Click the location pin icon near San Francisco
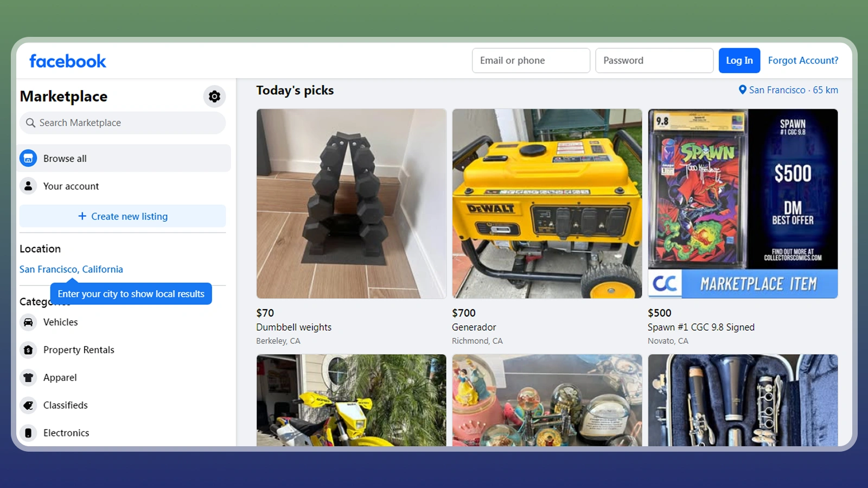Image resolution: width=868 pixels, height=488 pixels. tap(742, 90)
